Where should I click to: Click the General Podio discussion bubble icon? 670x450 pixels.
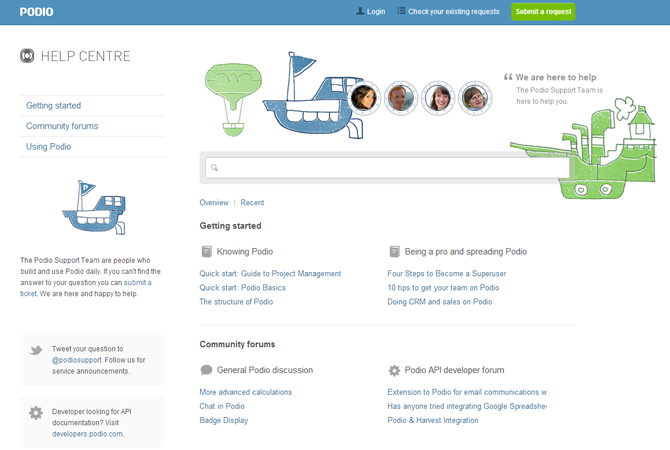point(206,370)
